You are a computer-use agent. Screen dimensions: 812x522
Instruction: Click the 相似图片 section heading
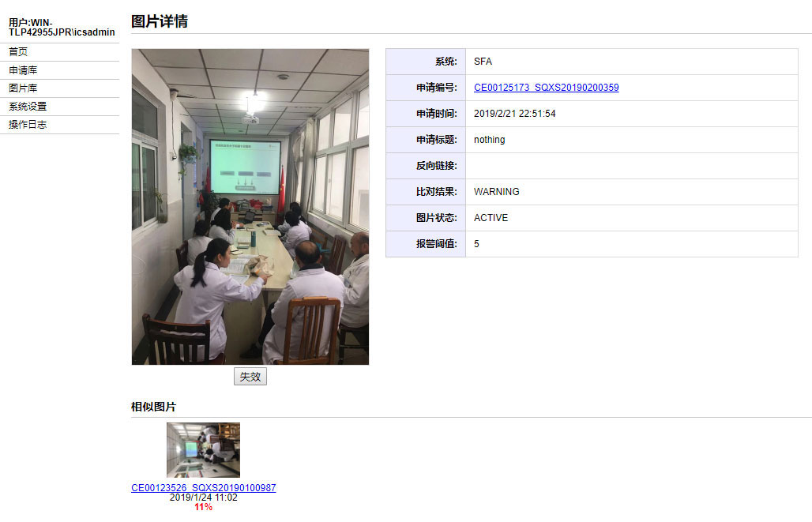click(153, 407)
